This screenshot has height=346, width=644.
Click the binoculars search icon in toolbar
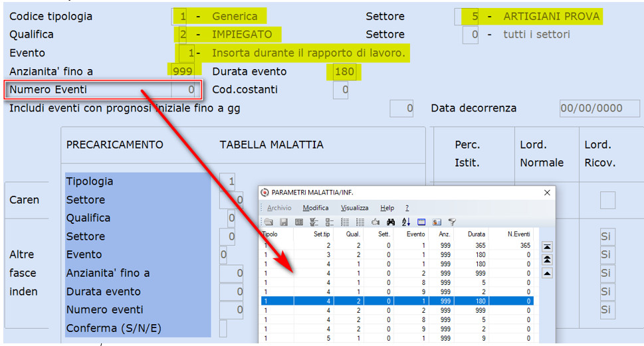tap(391, 222)
